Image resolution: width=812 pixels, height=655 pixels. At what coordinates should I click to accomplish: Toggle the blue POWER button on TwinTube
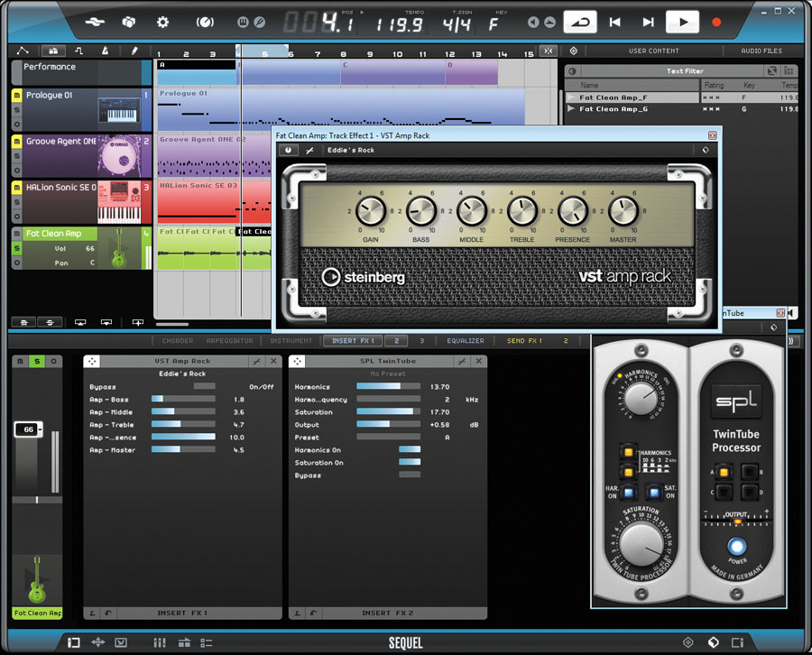pyautogui.click(x=737, y=547)
